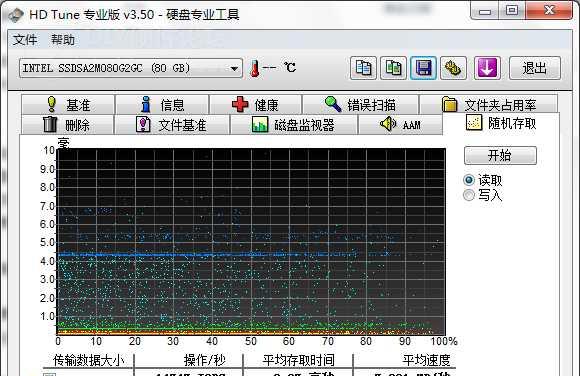This screenshot has width=580, height=376.
Task: Click the access time scatter chart
Action: point(252,242)
